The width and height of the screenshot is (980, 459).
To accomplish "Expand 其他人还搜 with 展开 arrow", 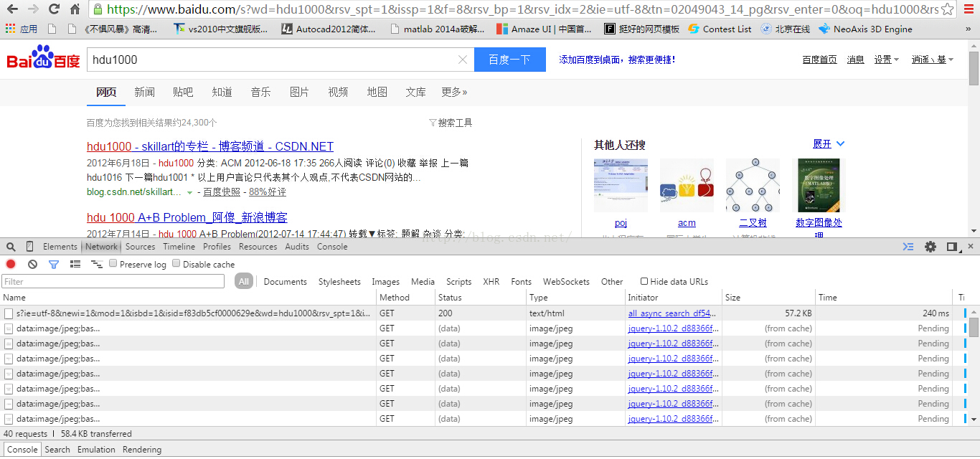I will pos(829,144).
